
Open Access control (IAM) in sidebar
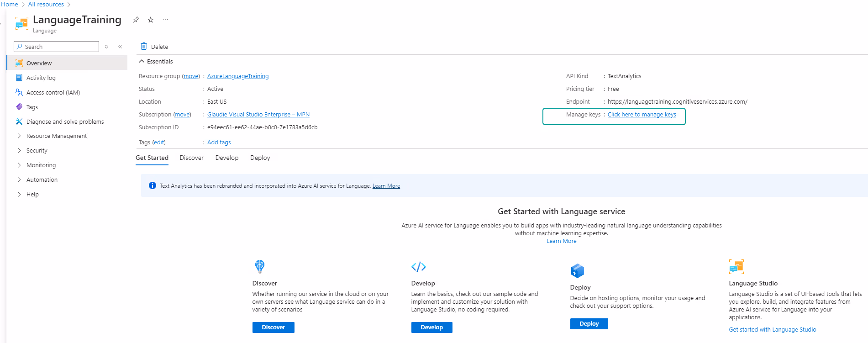(x=53, y=92)
